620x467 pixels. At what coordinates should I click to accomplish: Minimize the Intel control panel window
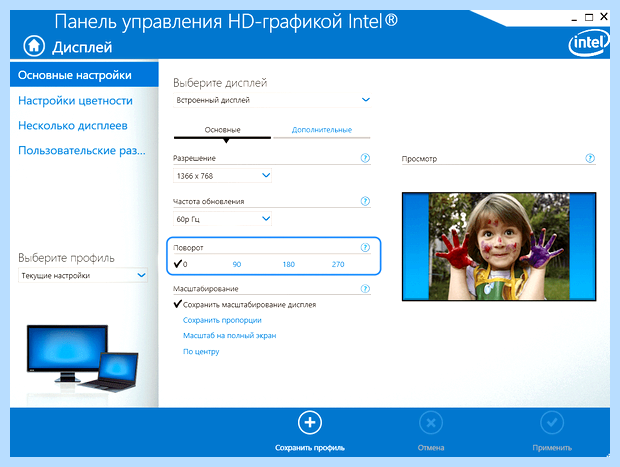574,18
